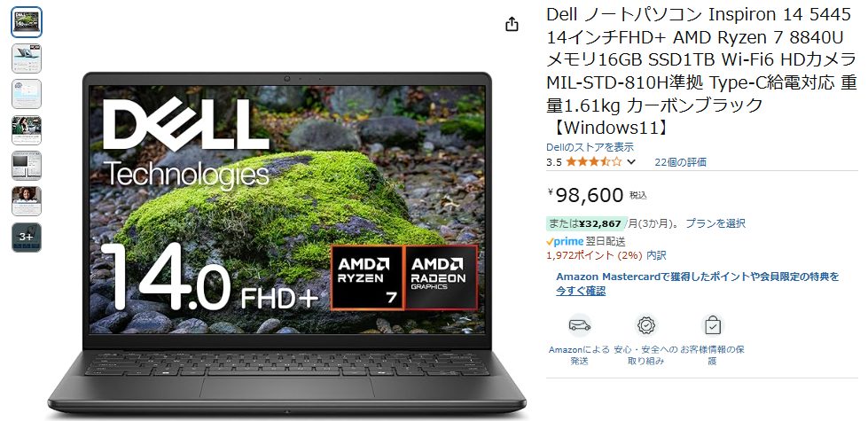
Task: Click the AMD Radeon Graphics badge
Action: [x=441, y=277]
